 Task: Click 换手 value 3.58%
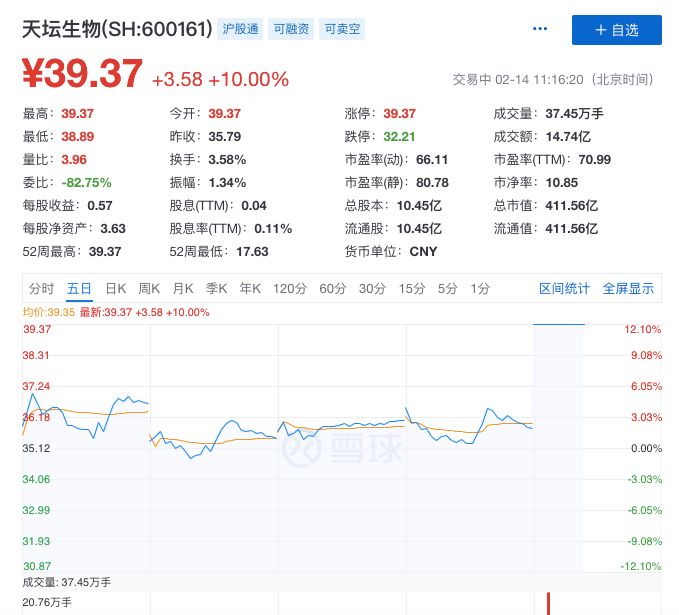[227, 160]
